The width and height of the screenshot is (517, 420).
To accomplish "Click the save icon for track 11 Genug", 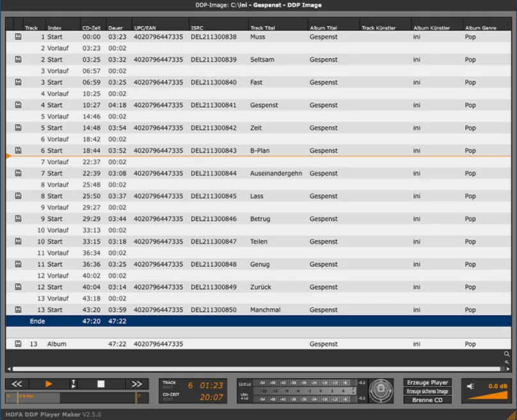I will pos(18,264).
